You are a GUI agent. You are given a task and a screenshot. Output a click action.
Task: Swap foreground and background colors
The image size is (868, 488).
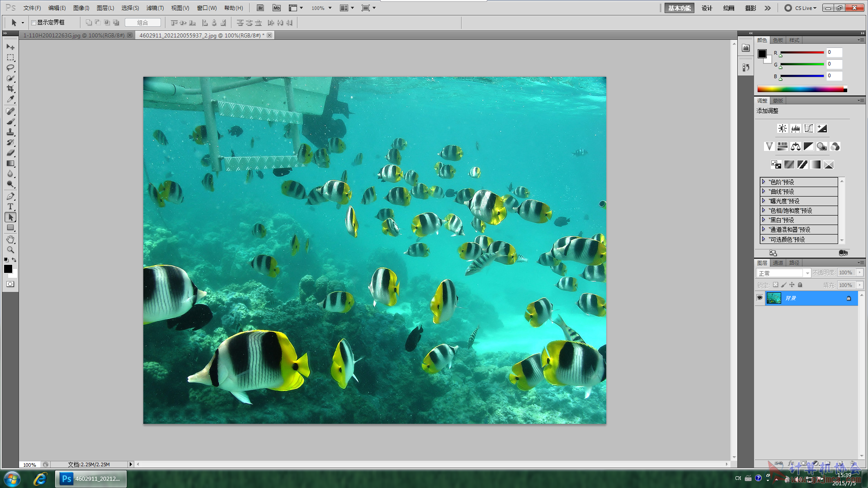14,260
